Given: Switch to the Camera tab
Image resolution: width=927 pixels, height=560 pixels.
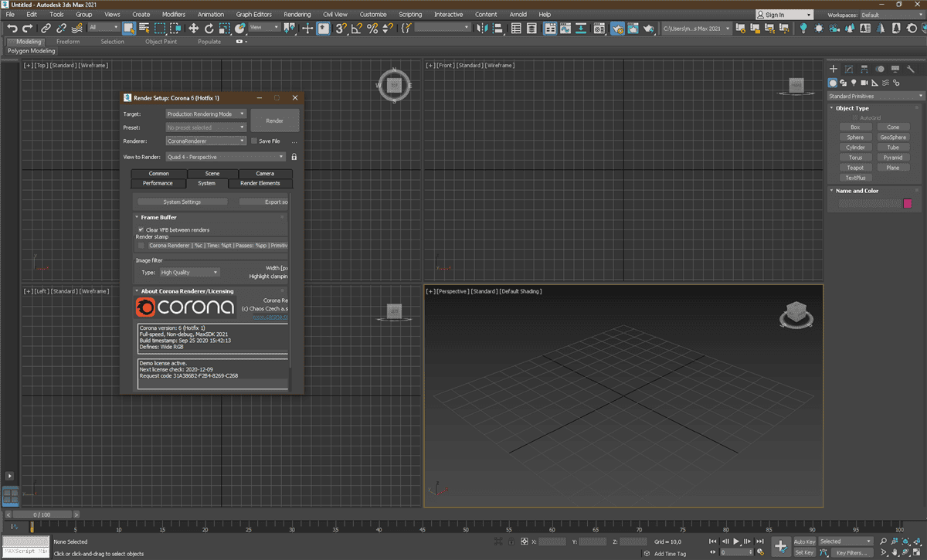Looking at the screenshot, I should click(x=265, y=174).
